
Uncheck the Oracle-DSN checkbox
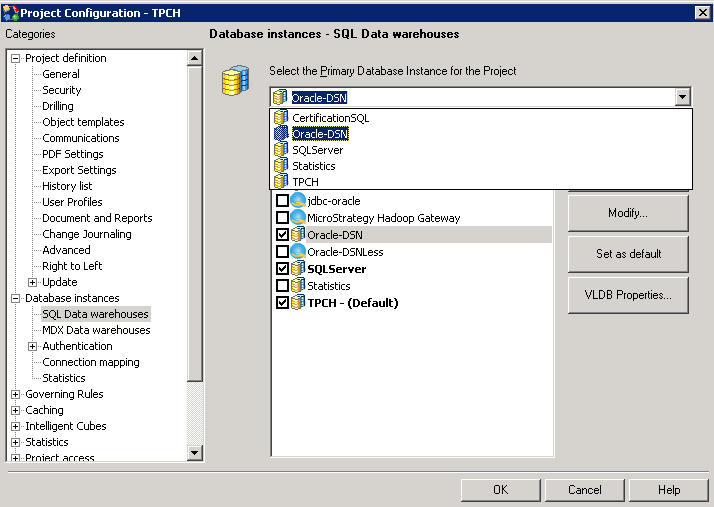tap(282, 235)
